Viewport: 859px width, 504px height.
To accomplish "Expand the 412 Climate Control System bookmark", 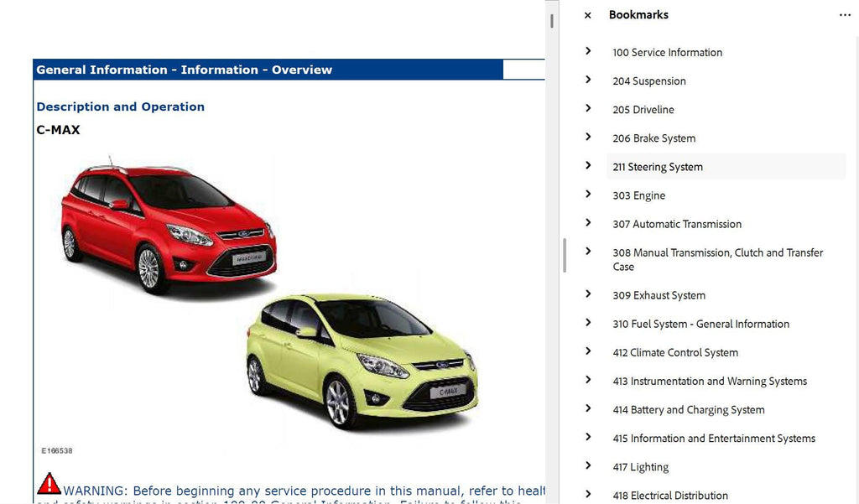I will (588, 351).
